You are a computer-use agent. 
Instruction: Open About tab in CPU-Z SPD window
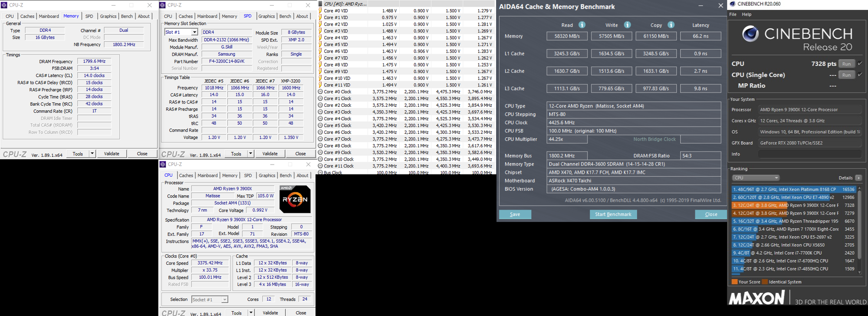point(302,16)
